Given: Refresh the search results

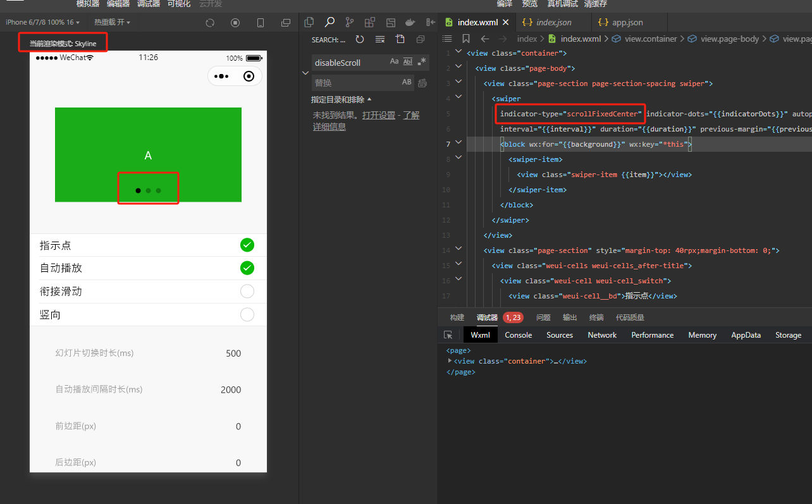Looking at the screenshot, I should click(x=360, y=39).
